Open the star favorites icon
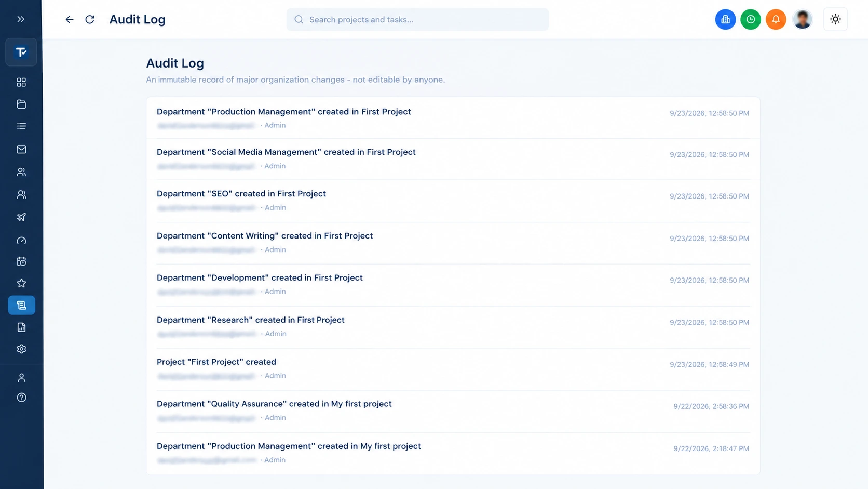The width and height of the screenshot is (868, 489). [21, 283]
